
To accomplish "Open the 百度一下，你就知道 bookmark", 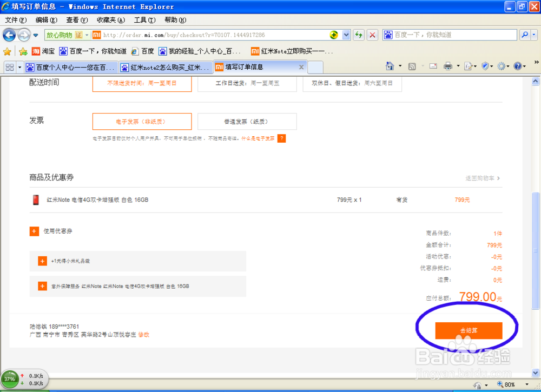I will (x=93, y=51).
